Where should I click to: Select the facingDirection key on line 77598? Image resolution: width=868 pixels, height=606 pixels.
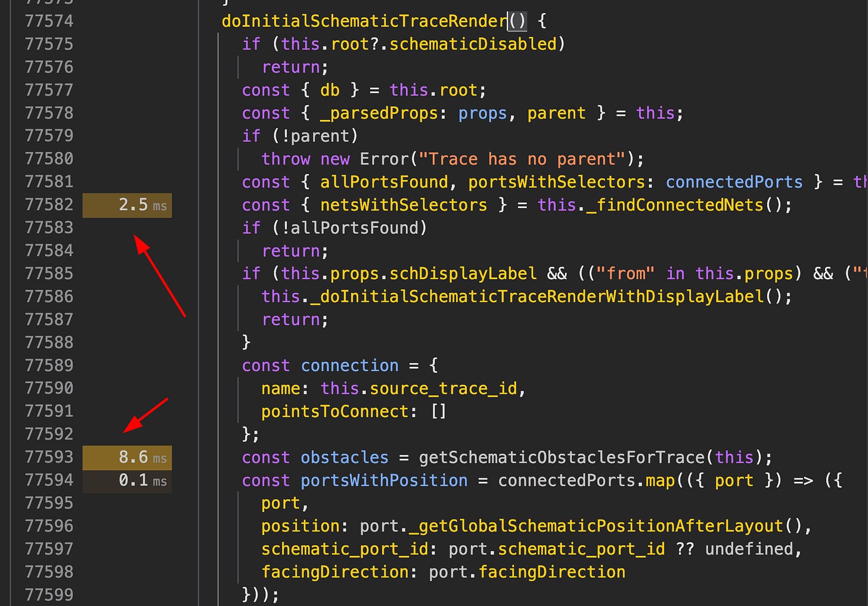tap(335, 572)
